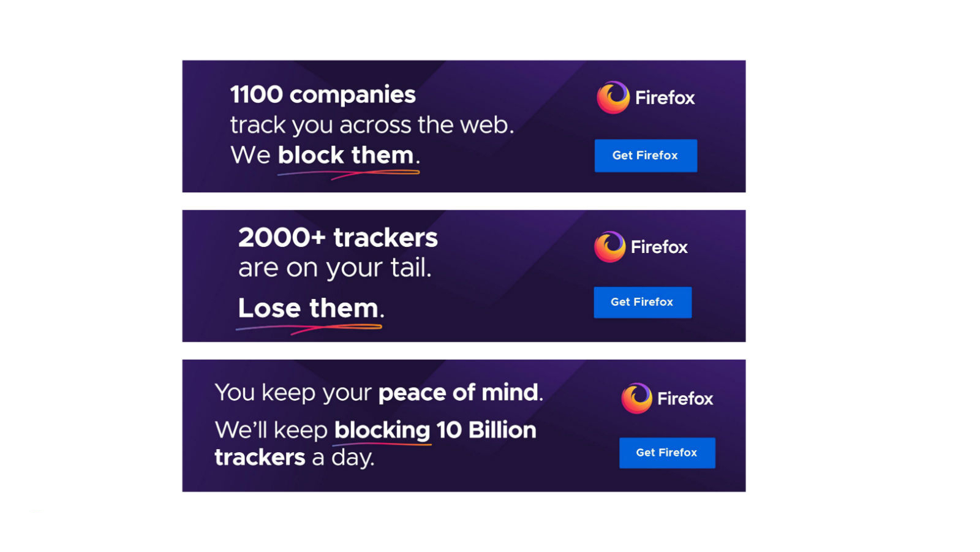The width and height of the screenshot is (980, 552).
Task: Click the "1100 companies" headline text
Action: (x=323, y=95)
